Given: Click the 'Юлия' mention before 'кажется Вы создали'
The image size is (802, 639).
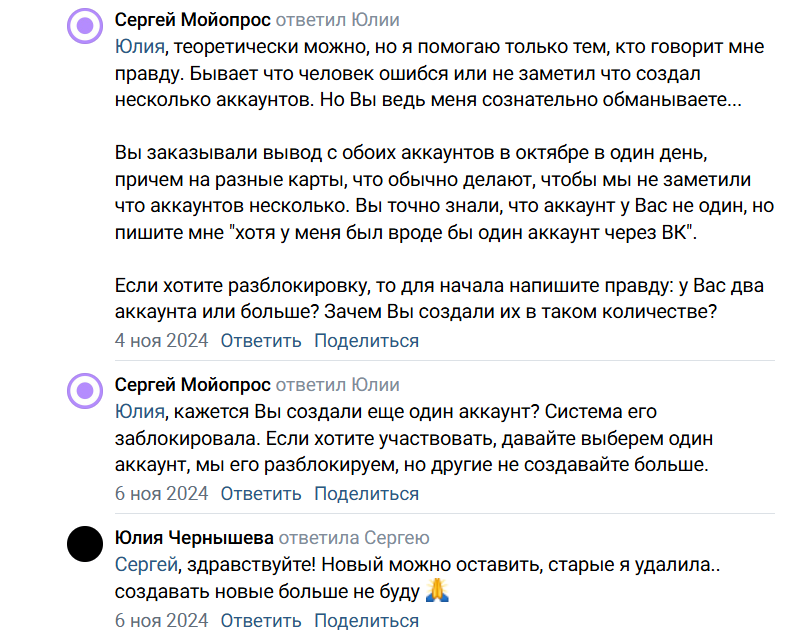Looking at the screenshot, I should pos(138,413).
